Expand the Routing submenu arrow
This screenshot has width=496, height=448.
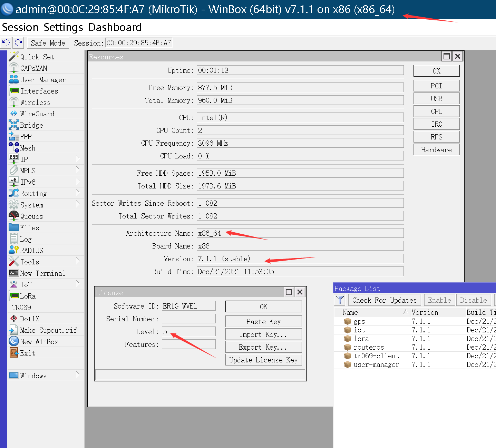click(78, 193)
